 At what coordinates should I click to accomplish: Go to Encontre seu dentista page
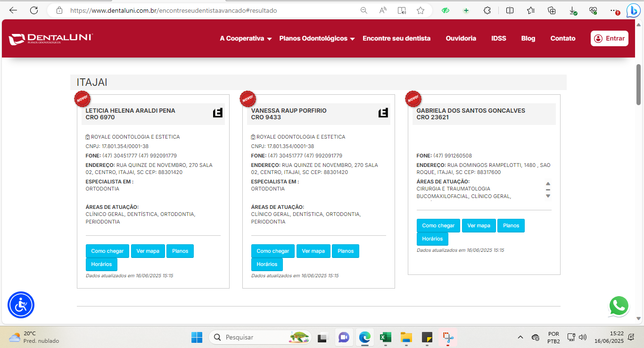396,39
